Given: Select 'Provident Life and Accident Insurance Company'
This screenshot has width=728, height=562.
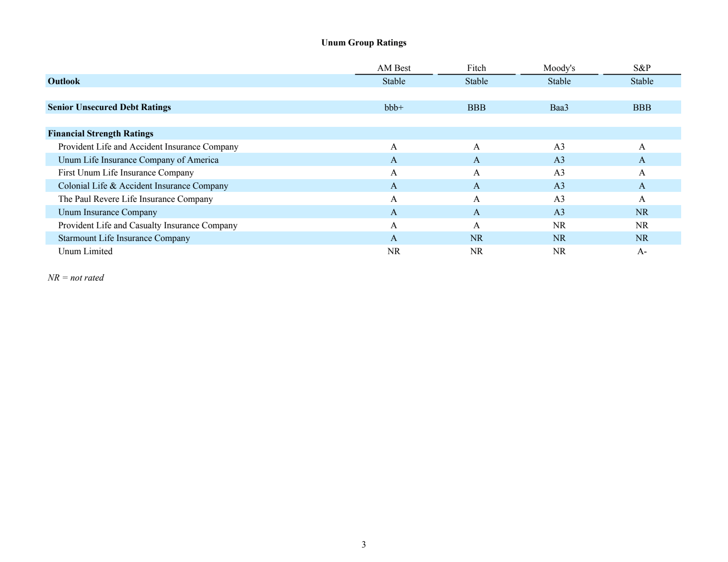Looking at the screenshot, I should [x=148, y=146].
